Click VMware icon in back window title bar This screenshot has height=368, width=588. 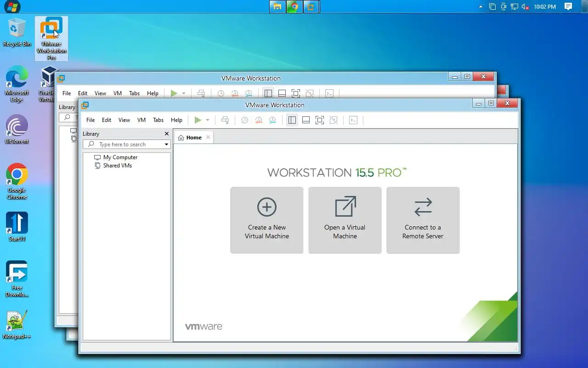tap(61, 79)
